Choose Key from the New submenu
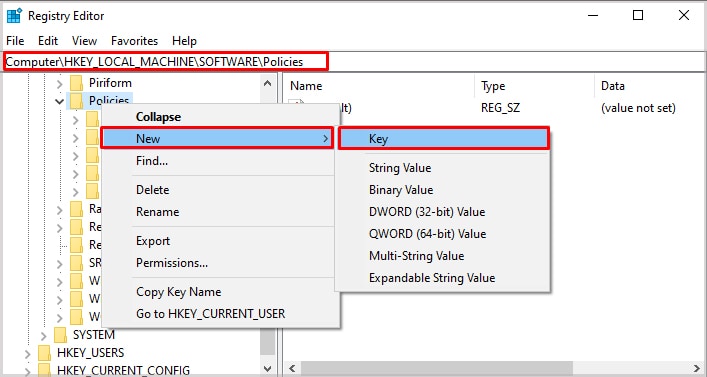The image size is (707, 377). coord(444,138)
